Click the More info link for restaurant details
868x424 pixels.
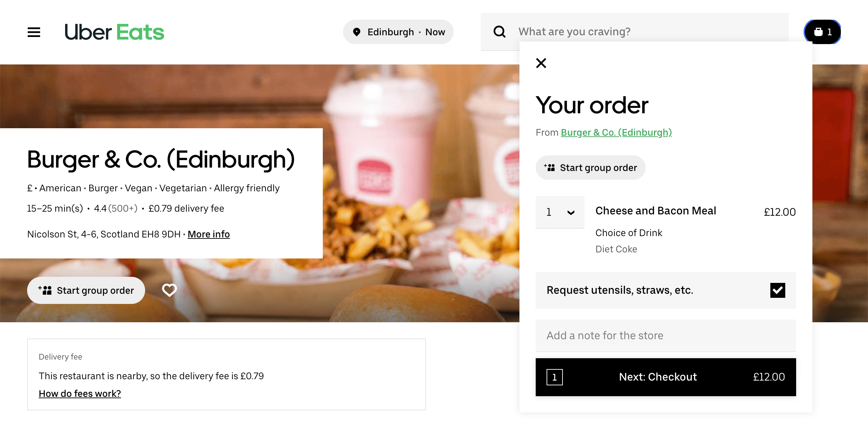tap(209, 234)
